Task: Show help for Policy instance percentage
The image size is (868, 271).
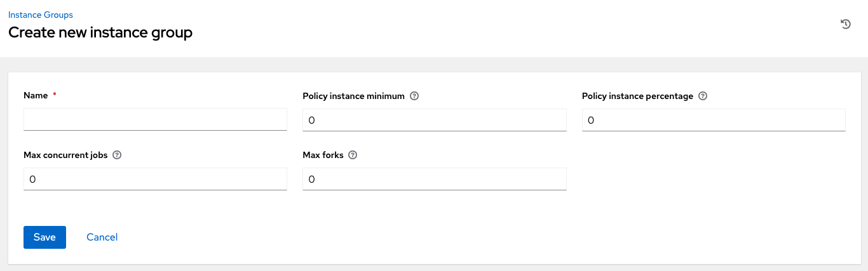Action: coord(703,96)
